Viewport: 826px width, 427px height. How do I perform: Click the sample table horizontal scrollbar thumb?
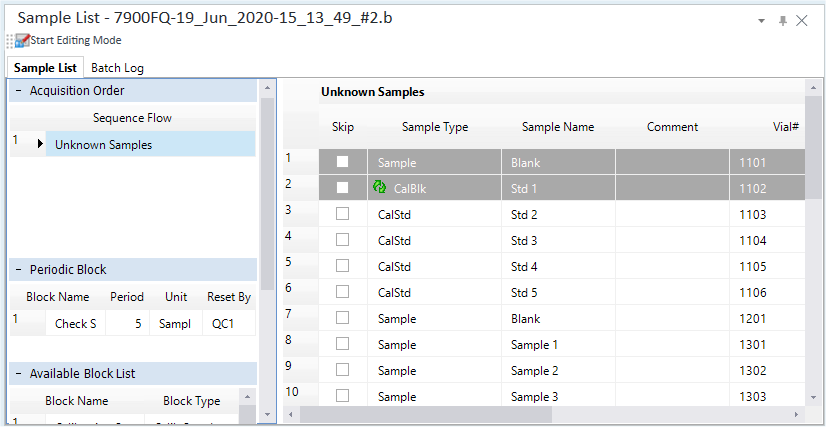pyautogui.click(x=426, y=414)
